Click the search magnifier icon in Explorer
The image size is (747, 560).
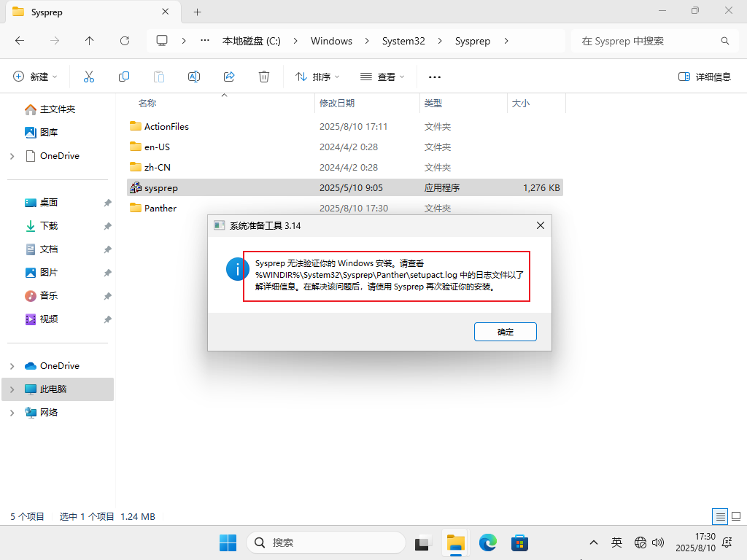pyautogui.click(x=725, y=41)
